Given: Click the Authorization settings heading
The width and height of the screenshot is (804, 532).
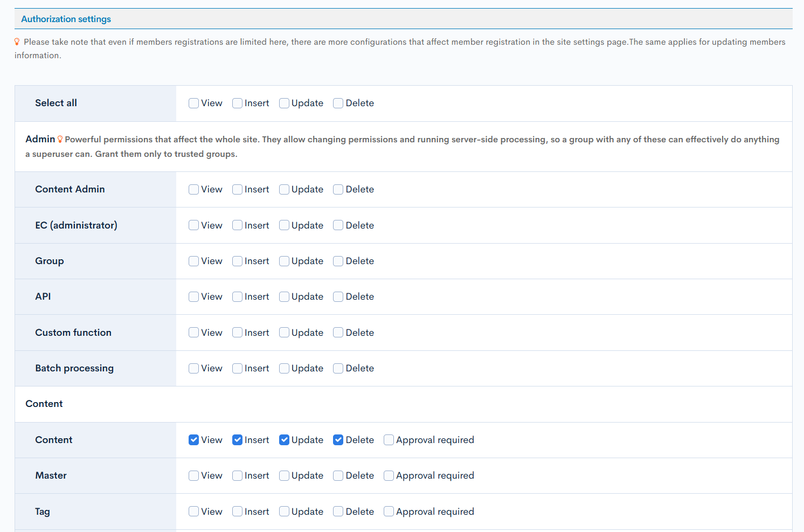Looking at the screenshot, I should pos(66,19).
